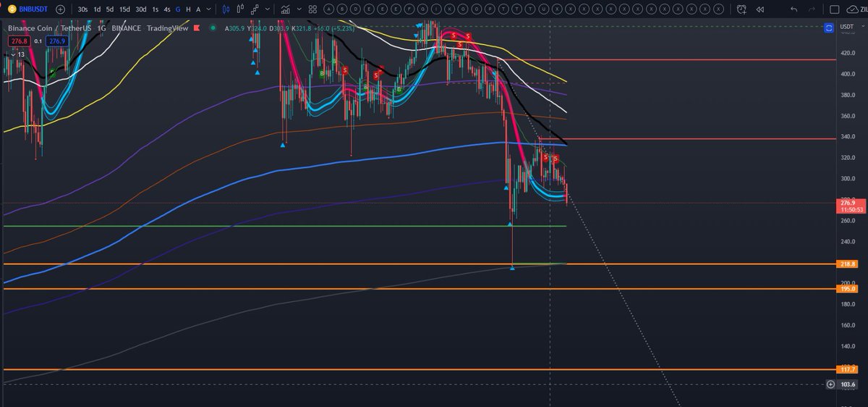Click the plus icon beside 103.6

tap(830, 385)
